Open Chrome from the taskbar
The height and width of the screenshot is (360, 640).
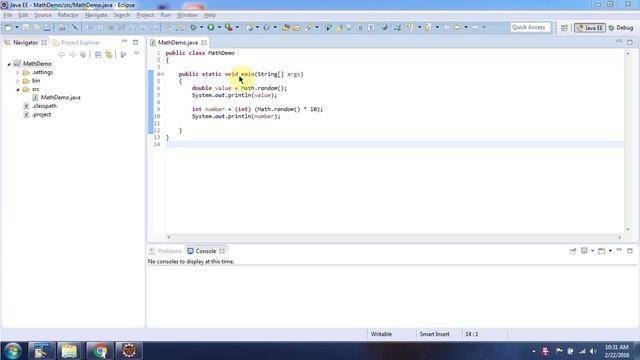coord(100,351)
